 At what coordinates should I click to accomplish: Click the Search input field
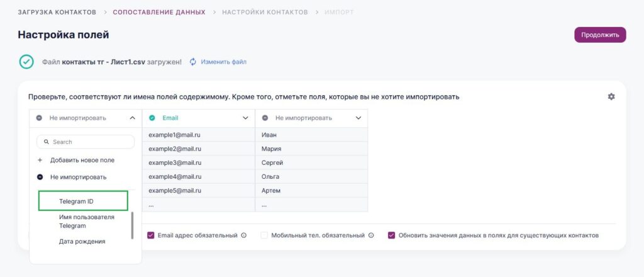(x=86, y=142)
